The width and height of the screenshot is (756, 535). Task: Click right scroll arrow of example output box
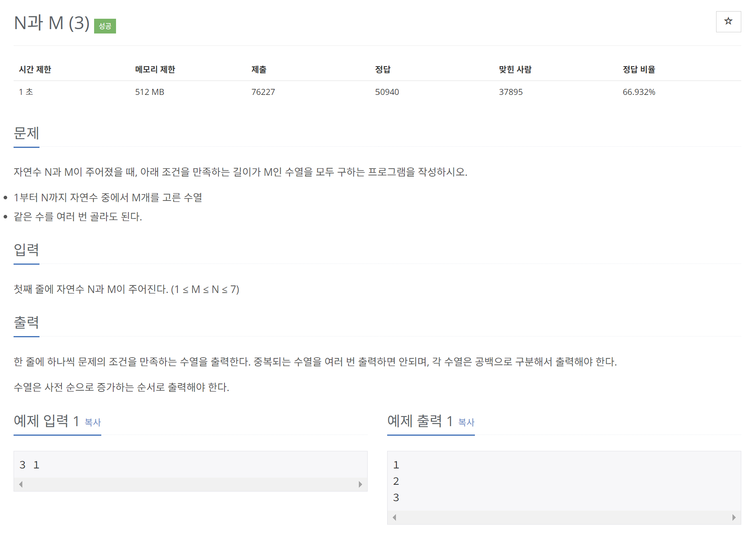[734, 517]
